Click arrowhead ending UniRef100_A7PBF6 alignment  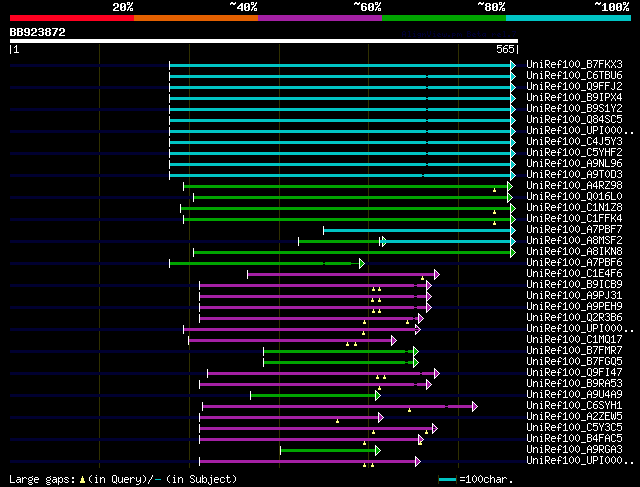pos(362,264)
